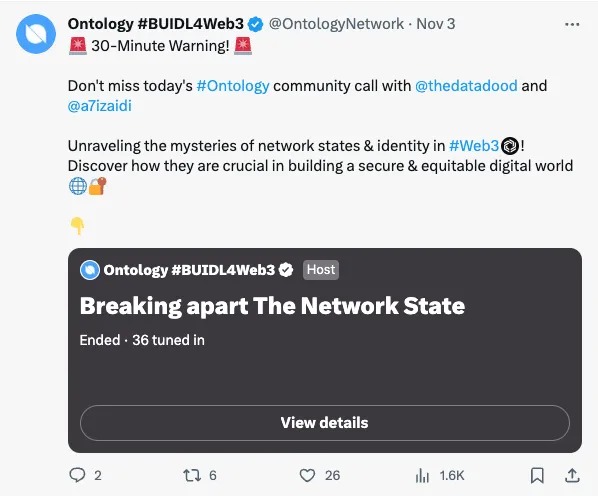Click the @OntologyNetwork handle
This screenshot has width=598, height=496.
[336, 24]
